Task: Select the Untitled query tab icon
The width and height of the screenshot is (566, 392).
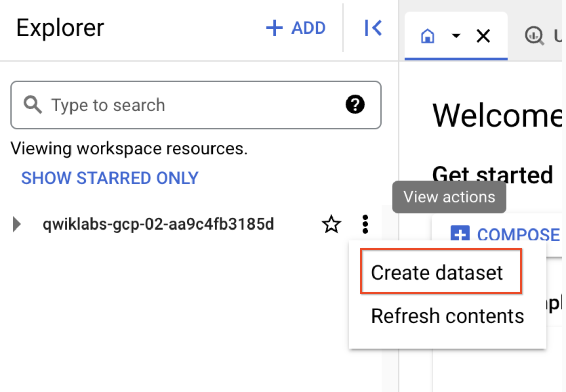Action: 534,36
